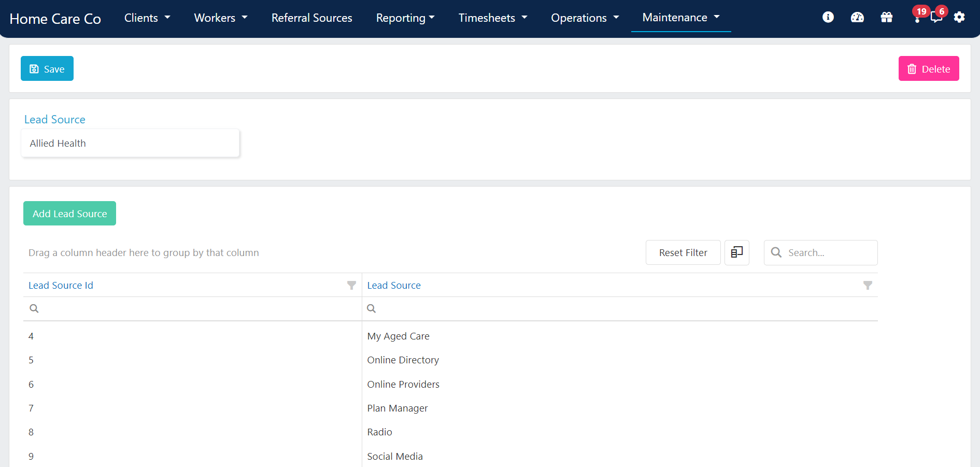The height and width of the screenshot is (467, 980).
Task: Click Lead Source Id cell 7
Action: click(x=192, y=408)
